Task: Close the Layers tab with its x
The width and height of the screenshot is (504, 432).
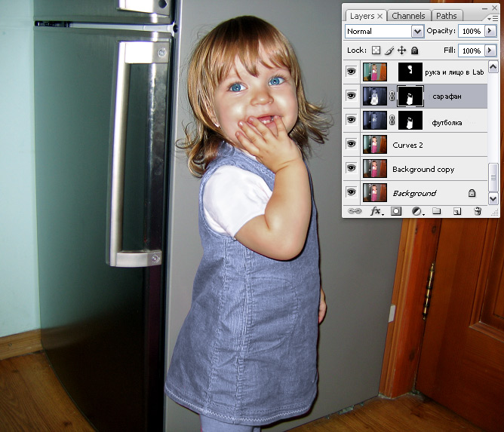Action: click(x=380, y=16)
